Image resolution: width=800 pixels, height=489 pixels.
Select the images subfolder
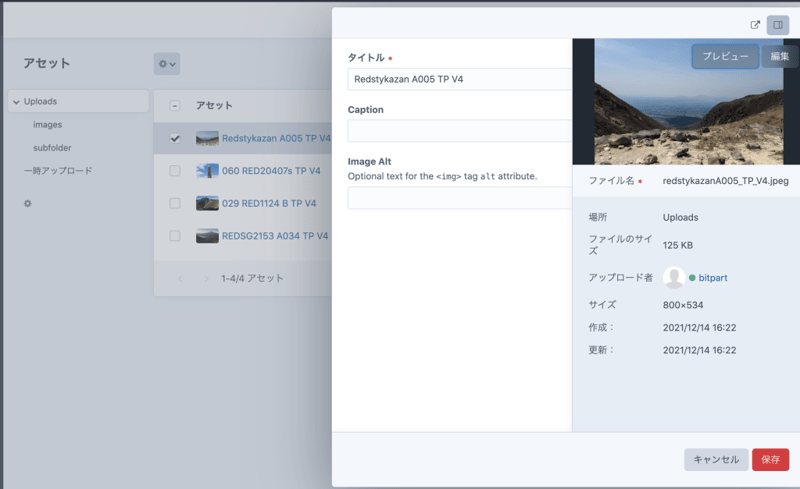point(47,125)
